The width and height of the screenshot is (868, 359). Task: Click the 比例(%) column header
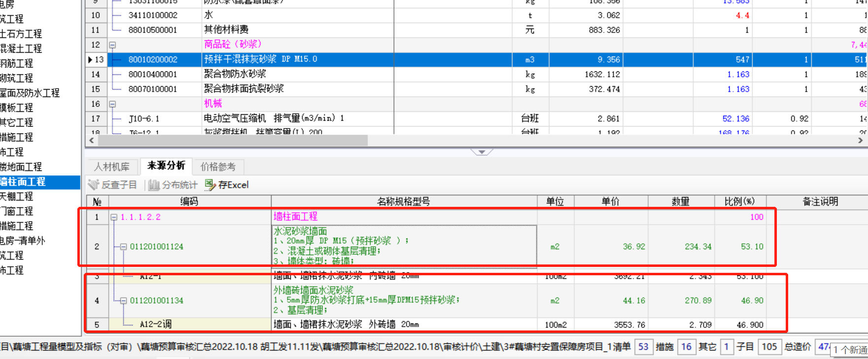(x=739, y=201)
